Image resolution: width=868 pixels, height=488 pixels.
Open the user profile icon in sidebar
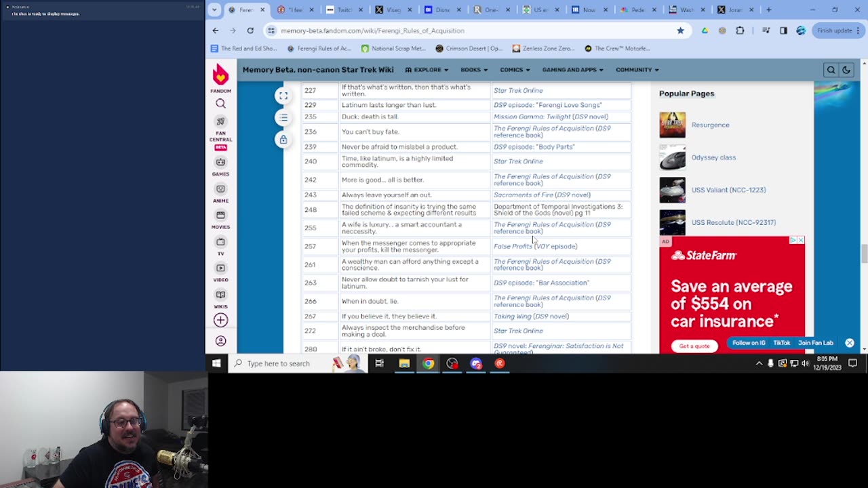(220, 341)
